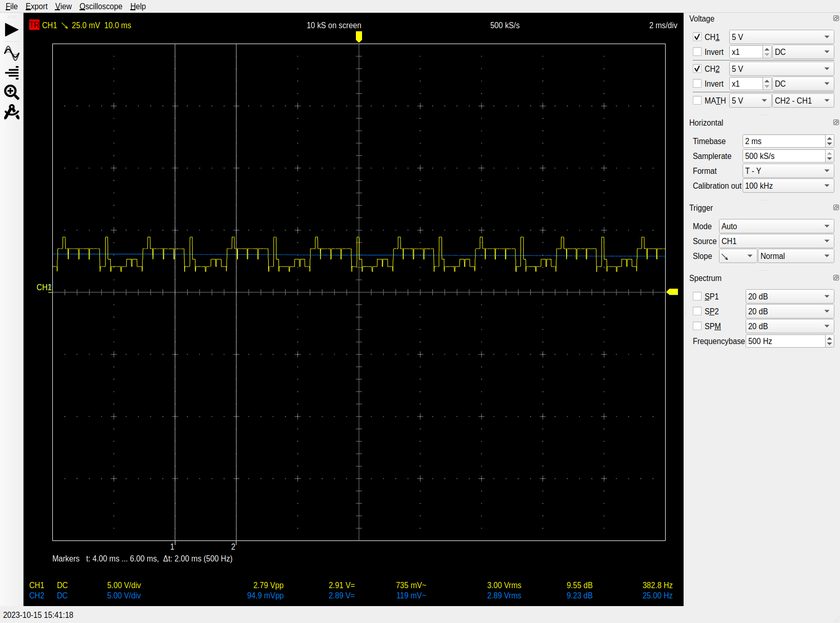
Task: Click the 2.79 Vpp CH1 readout
Action: point(268,585)
